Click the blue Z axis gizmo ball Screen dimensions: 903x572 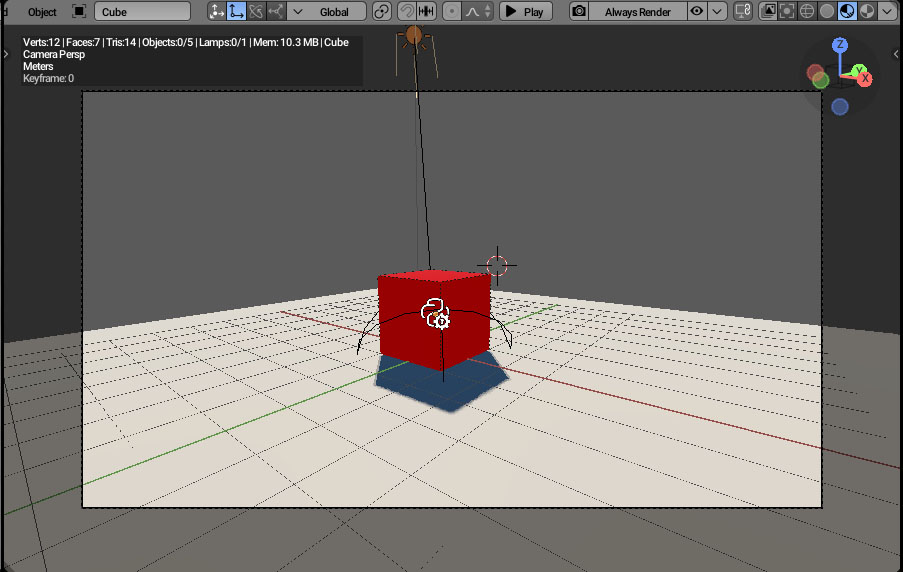(x=840, y=45)
